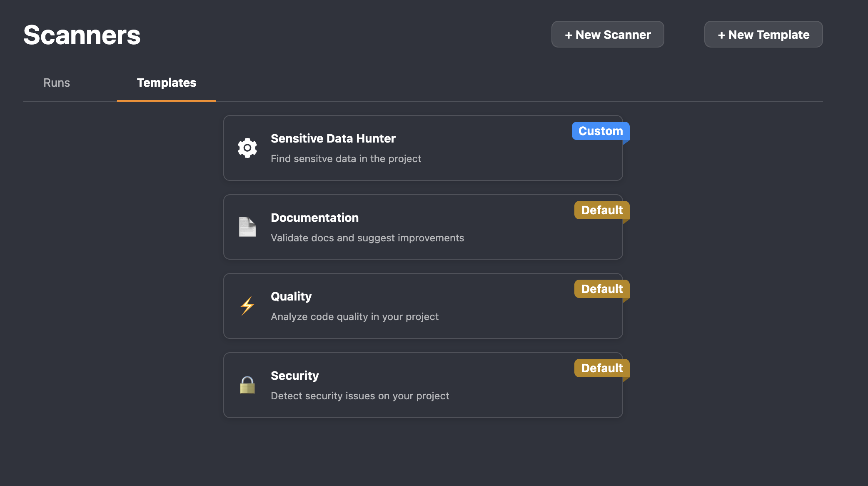Click the Sensitive Data Hunter title text

click(x=333, y=138)
